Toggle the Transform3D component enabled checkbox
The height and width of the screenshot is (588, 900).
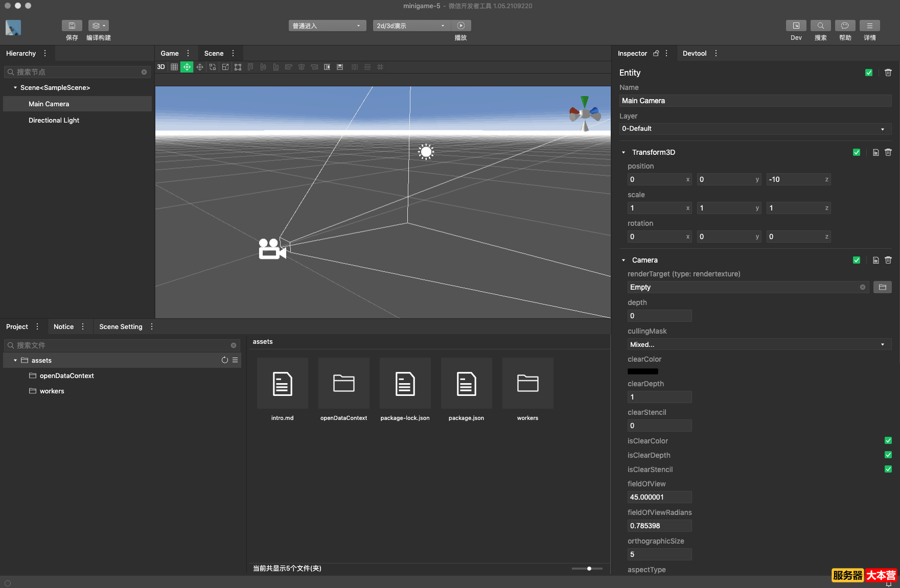point(857,152)
